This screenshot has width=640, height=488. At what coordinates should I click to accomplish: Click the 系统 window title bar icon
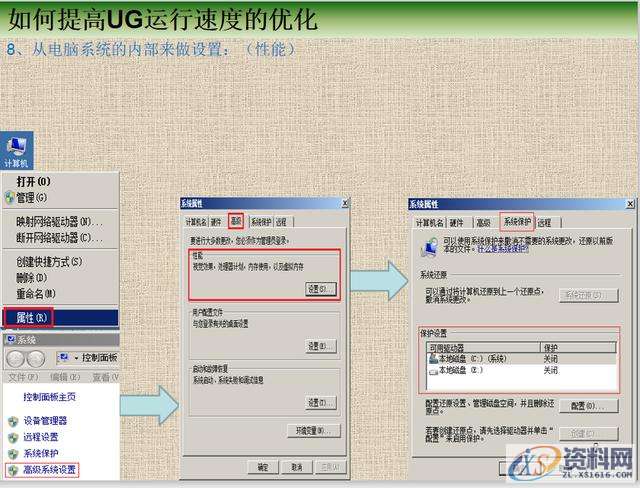11,339
